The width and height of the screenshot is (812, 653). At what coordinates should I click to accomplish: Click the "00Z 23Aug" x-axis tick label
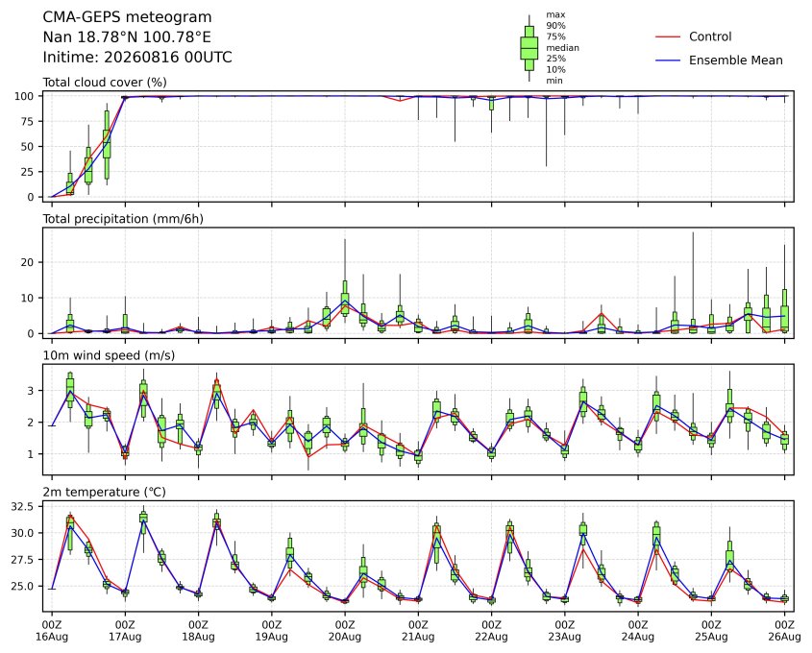click(564, 631)
